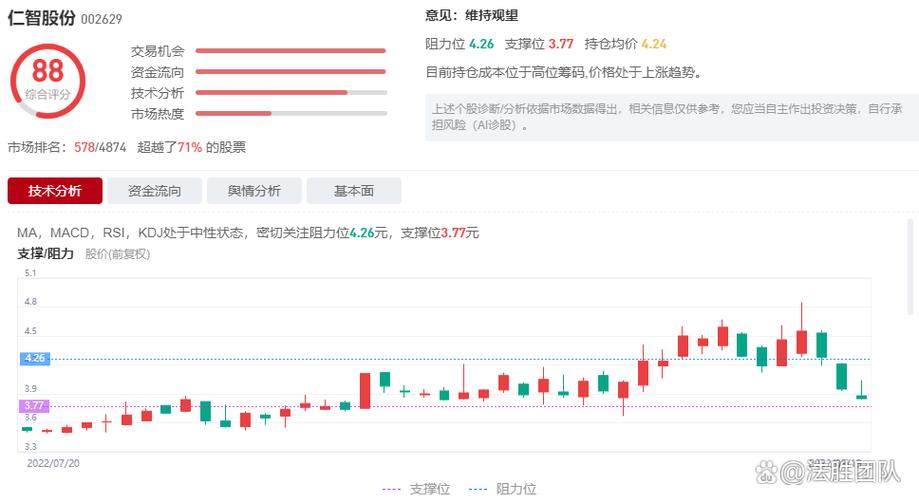Viewport: 919px width, 503px height.
Task: Toggle the 支撑位 legend entry below chart
Action: 417,489
